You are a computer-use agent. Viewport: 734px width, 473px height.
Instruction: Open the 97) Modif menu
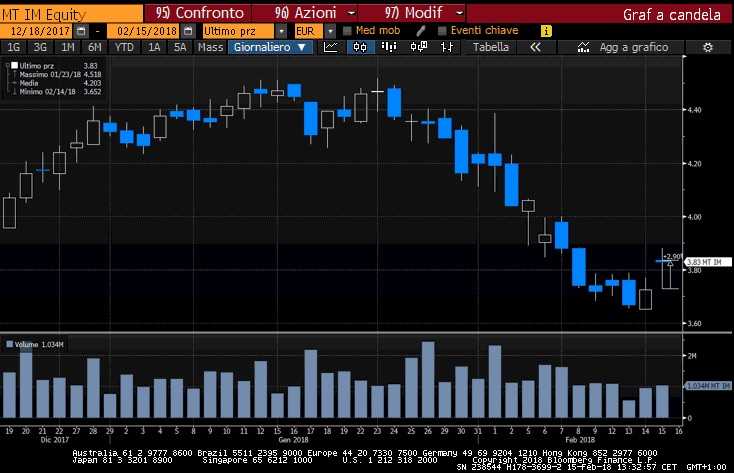pos(414,13)
